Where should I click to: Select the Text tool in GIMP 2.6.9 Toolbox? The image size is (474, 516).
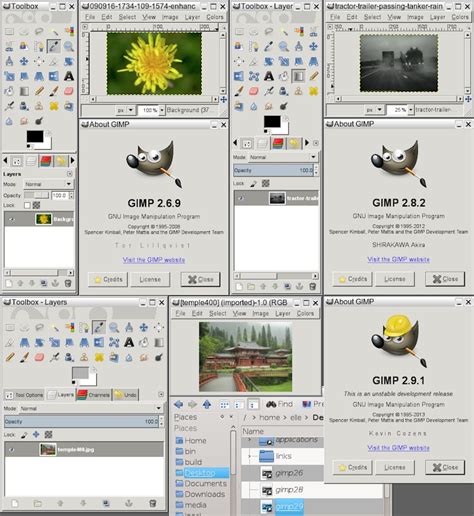(69, 76)
